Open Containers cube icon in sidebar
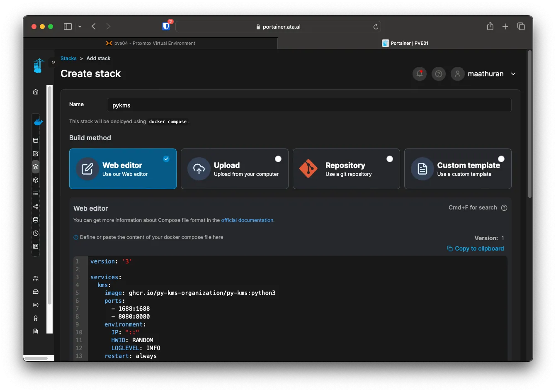 [36, 180]
